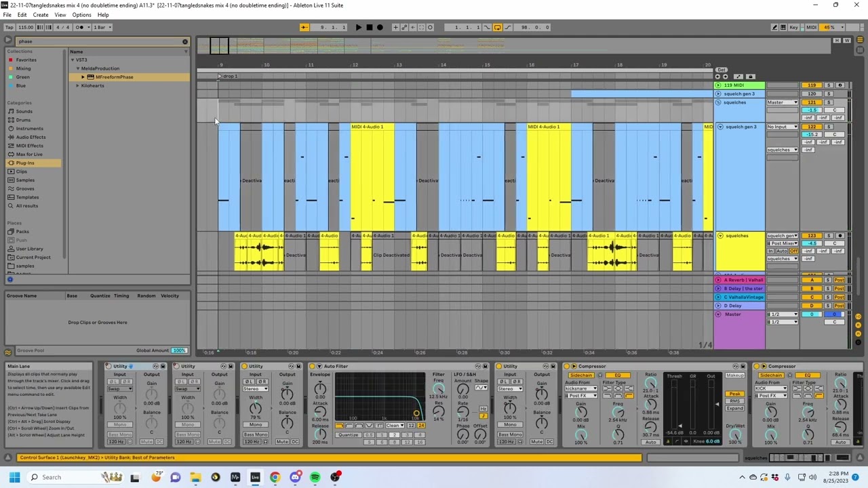The width and height of the screenshot is (868, 488).
Task: Start playback with the Play button
Action: click(359, 27)
